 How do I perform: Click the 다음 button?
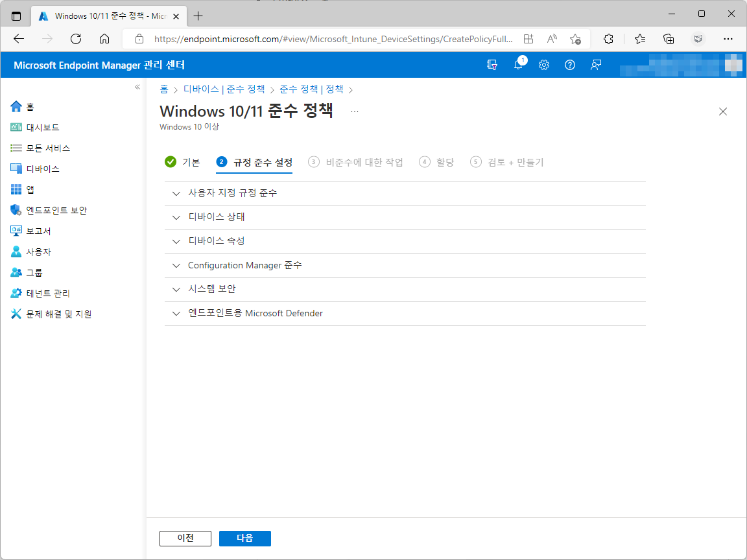[x=245, y=538]
